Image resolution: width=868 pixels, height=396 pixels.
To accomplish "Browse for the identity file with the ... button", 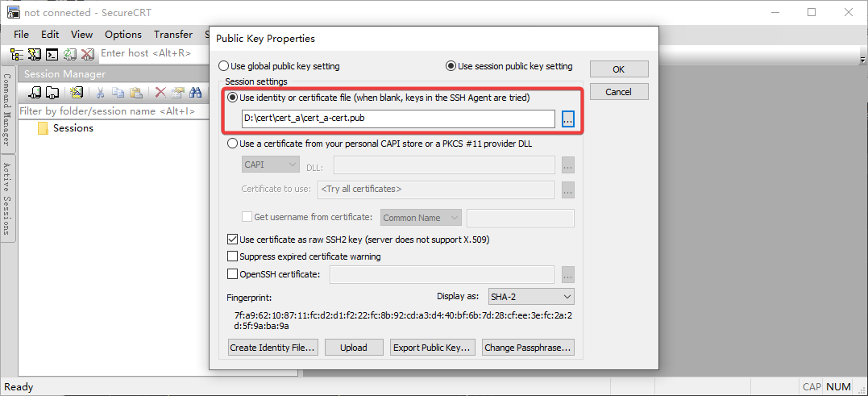I will [x=567, y=119].
